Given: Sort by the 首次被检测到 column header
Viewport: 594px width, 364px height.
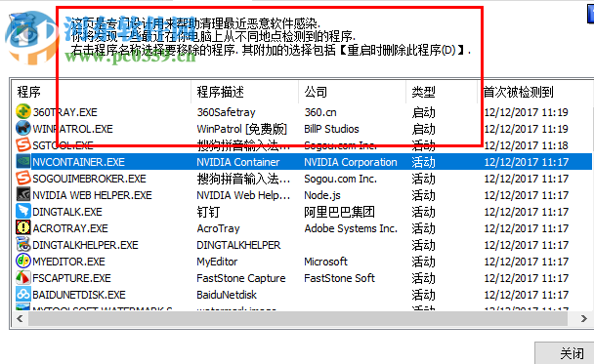Looking at the screenshot, I should (535, 92).
